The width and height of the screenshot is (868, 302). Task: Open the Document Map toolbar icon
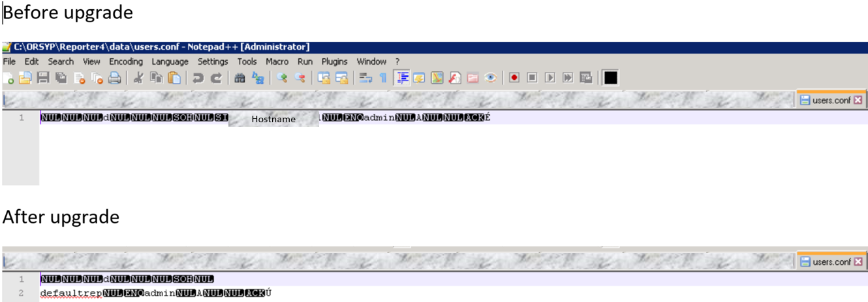(x=437, y=78)
